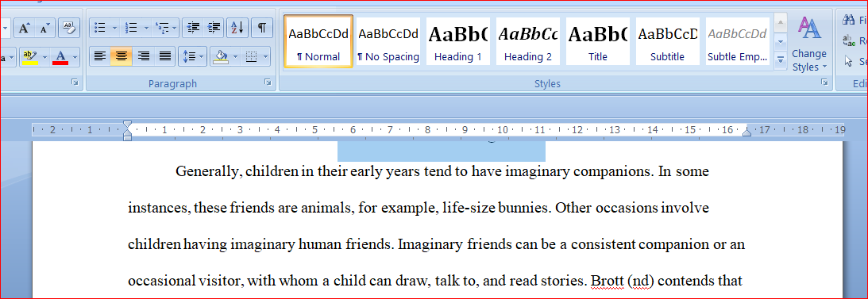Image resolution: width=868 pixels, height=299 pixels.
Task: Open the Shading color dropdown arrow
Action: (236, 56)
